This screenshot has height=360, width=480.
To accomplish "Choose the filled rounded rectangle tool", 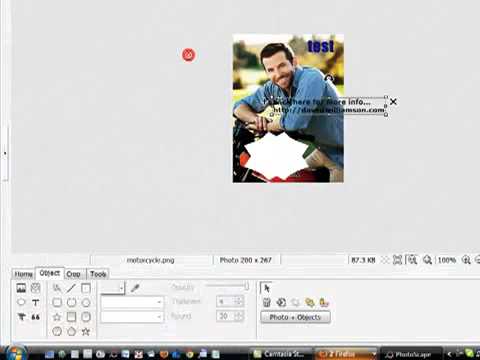I will coord(86,317).
